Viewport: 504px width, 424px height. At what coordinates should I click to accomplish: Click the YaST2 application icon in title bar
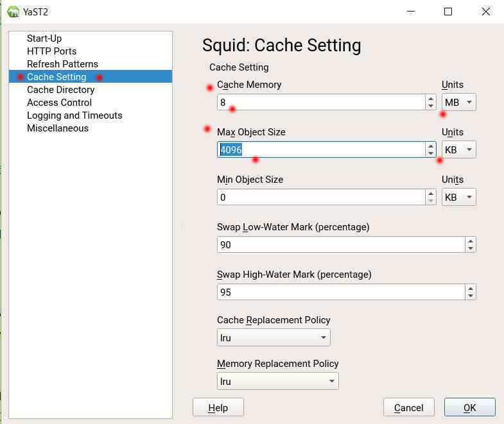pyautogui.click(x=13, y=12)
